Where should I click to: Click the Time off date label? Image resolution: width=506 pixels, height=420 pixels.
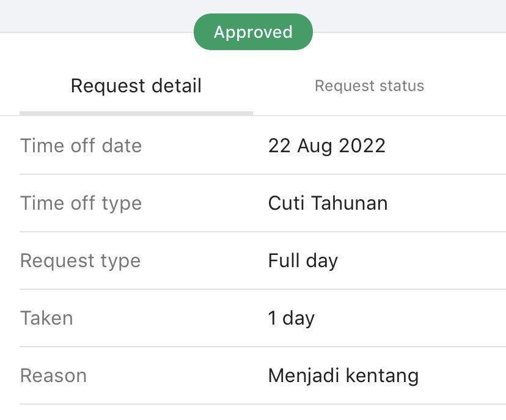pos(81,146)
